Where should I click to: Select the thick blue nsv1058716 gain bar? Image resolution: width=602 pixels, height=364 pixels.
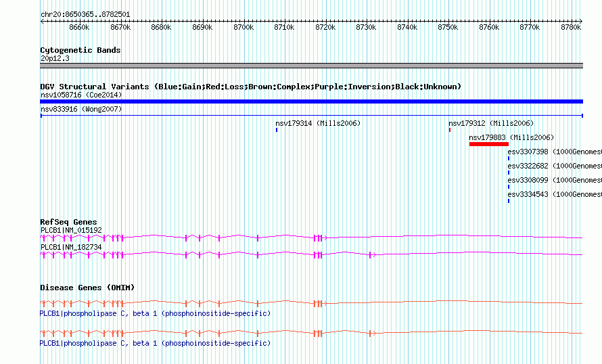point(311,101)
